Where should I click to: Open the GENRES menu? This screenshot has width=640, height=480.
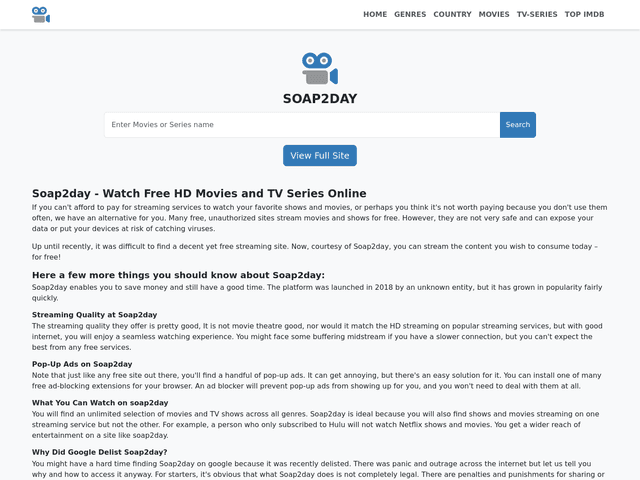click(x=410, y=14)
